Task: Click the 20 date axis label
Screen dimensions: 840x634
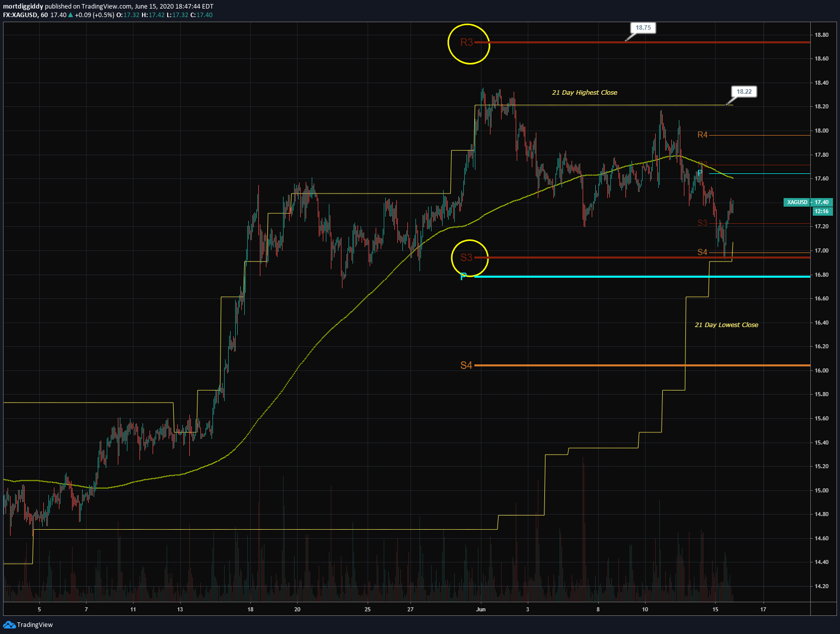Action: [297, 609]
